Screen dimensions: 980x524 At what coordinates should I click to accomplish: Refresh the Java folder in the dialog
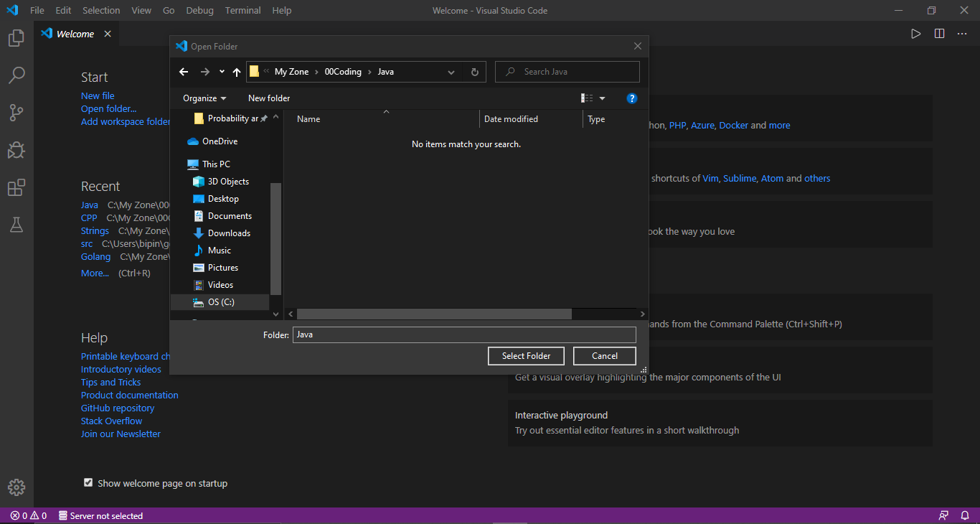(475, 72)
